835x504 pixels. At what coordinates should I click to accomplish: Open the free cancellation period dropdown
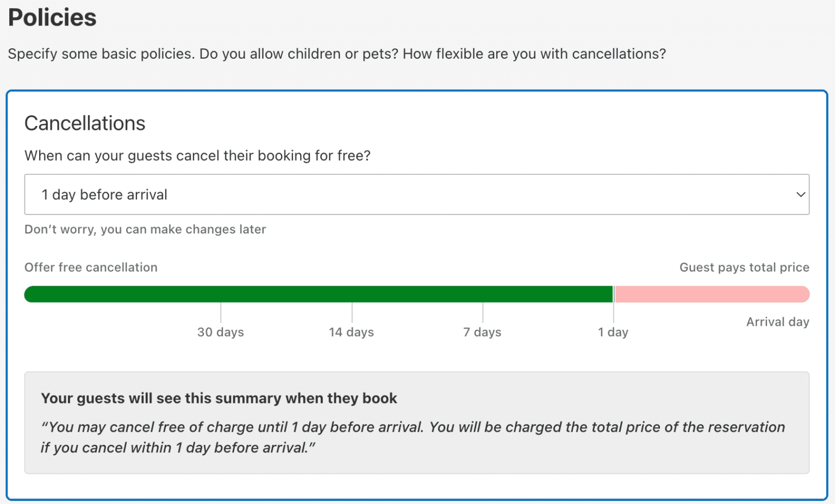416,194
